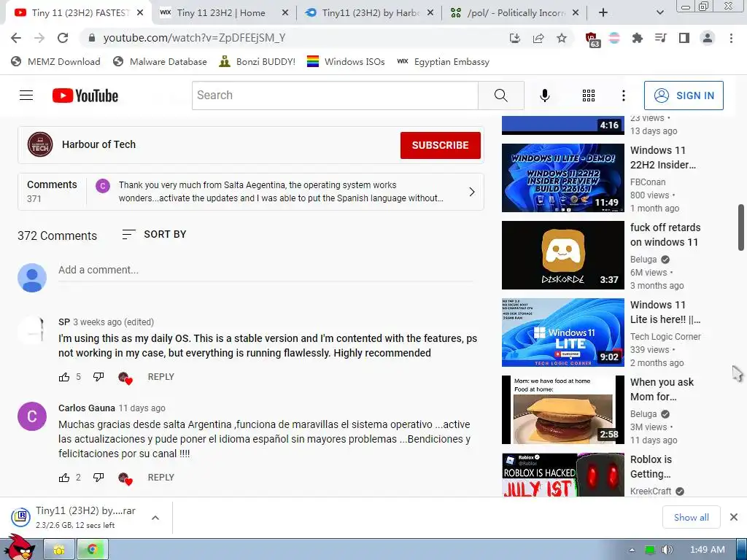747x560 pixels.
Task: Open the YouTube apps grid icon
Action: [589, 96]
